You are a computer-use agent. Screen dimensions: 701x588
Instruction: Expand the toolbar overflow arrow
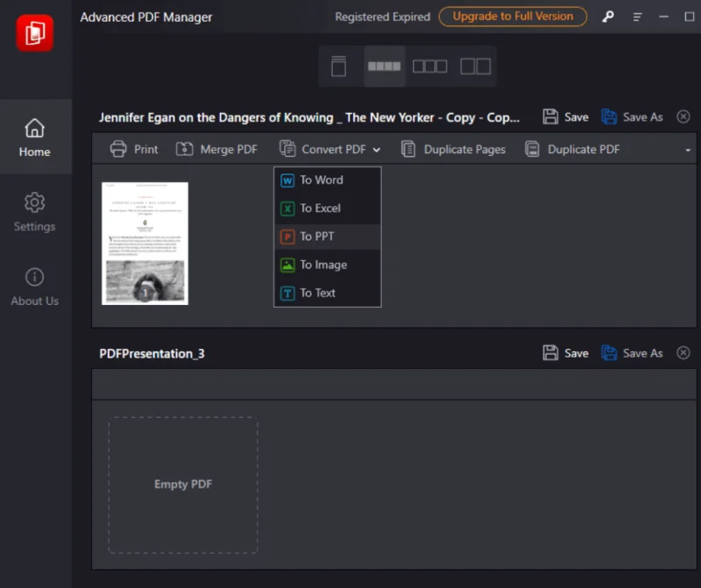point(688,150)
